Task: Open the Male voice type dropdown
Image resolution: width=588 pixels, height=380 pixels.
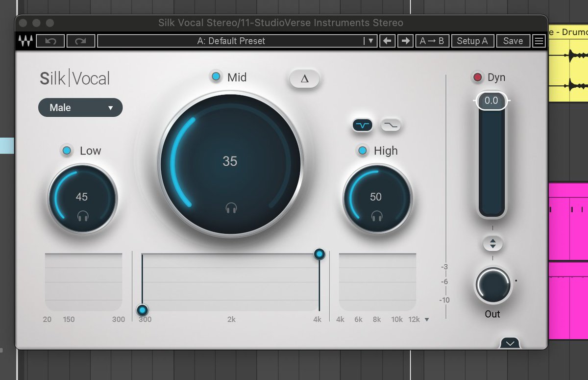Action: coord(80,107)
